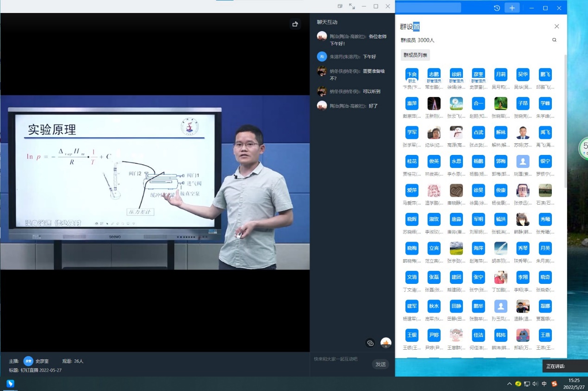Click the mini-window mode icon in the live title bar

point(340,6)
